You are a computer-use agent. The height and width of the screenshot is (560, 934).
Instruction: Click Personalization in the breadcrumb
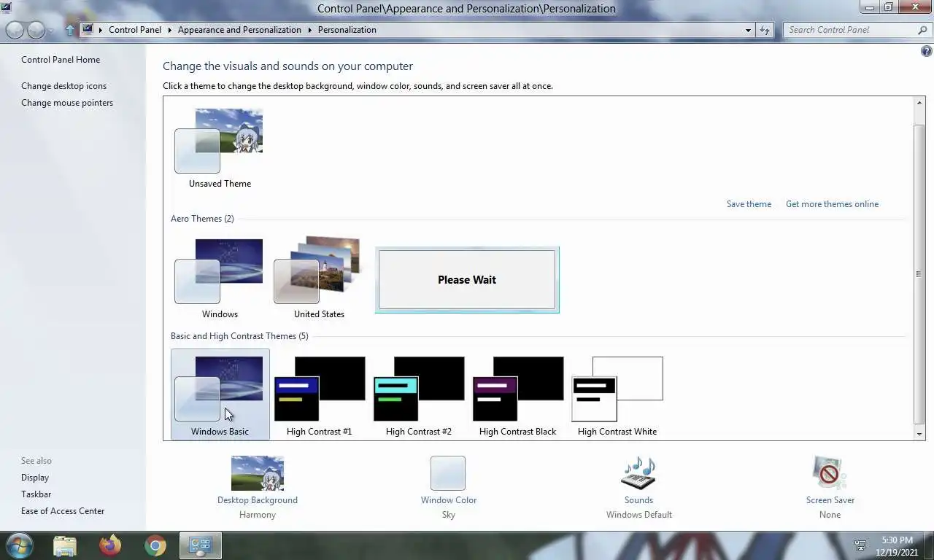pyautogui.click(x=347, y=30)
